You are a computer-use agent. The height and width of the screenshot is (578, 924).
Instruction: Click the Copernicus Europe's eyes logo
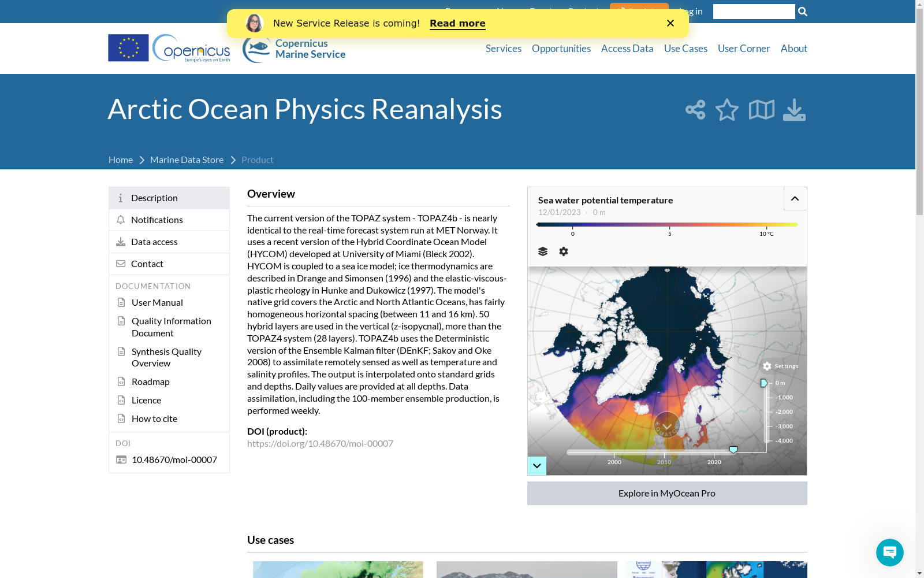pyautogui.click(x=191, y=48)
